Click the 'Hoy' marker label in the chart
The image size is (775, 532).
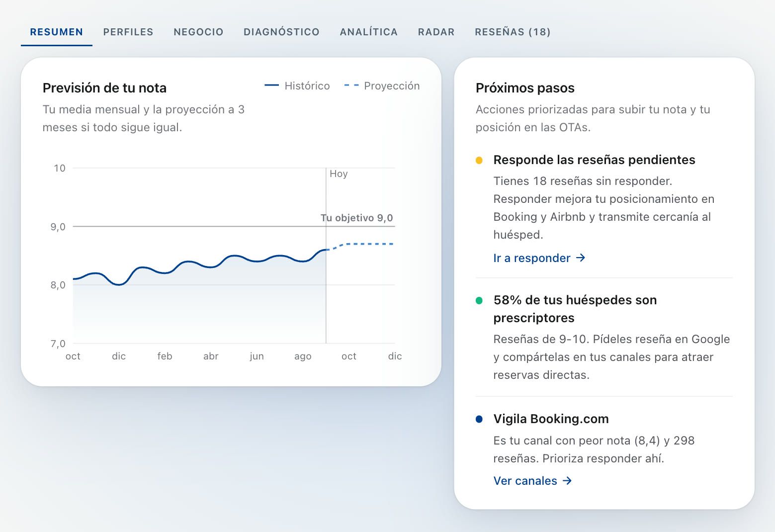[339, 174]
